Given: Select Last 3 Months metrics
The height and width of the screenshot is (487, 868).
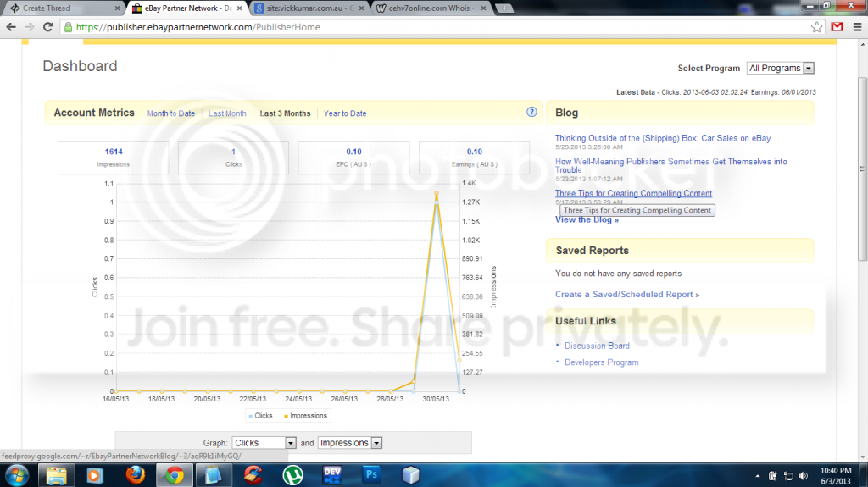Looking at the screenshot, I should 285,113.
